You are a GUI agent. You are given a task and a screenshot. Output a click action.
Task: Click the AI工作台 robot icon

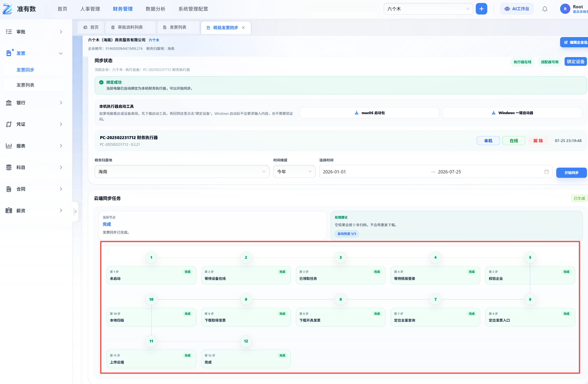[507, 9]
